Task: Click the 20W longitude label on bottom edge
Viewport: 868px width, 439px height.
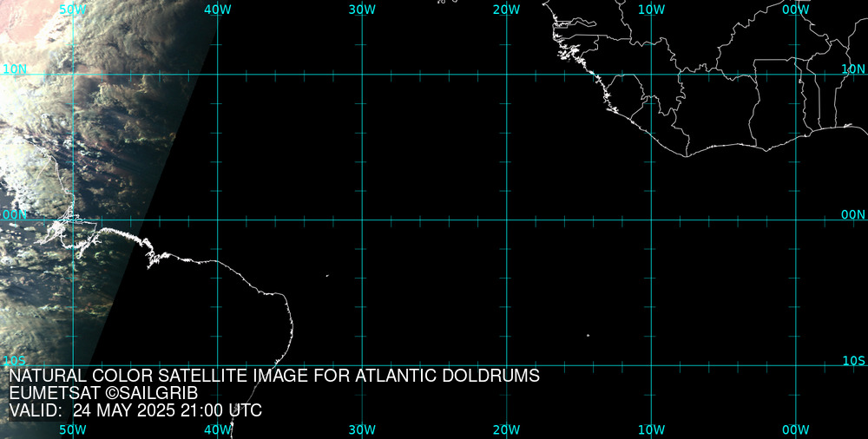Action: click(507, 430)
